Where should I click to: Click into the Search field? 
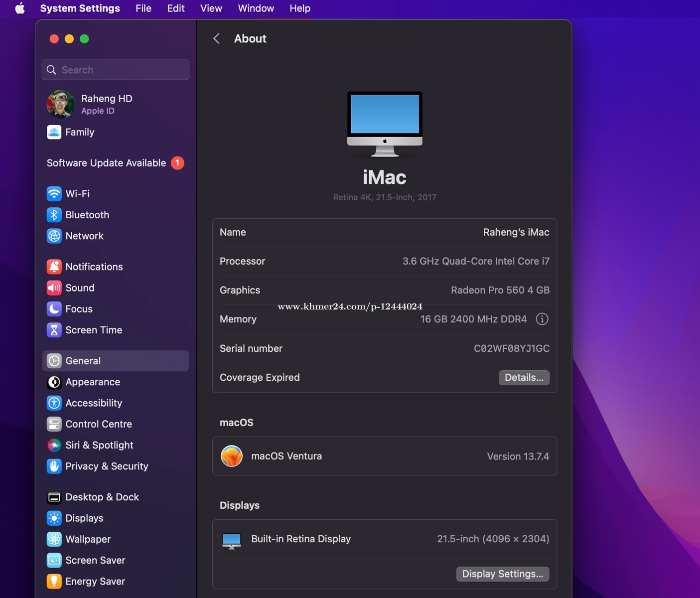(116, 70)
